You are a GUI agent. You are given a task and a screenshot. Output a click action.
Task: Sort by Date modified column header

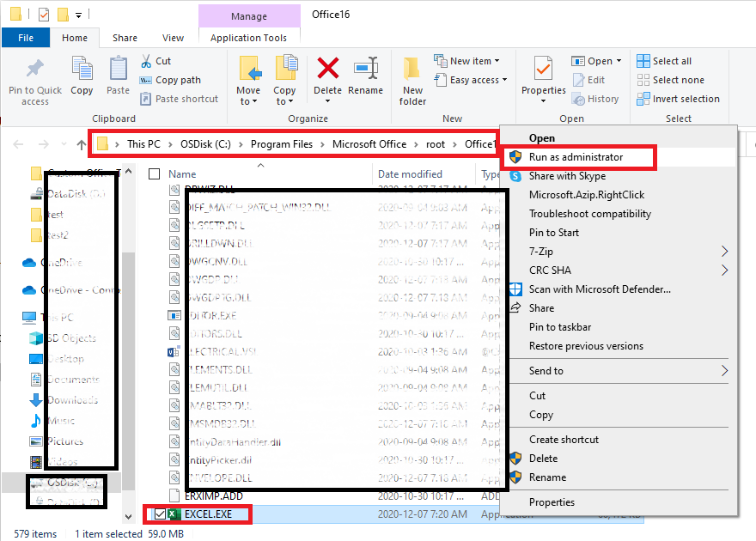(x=410, y=174)
